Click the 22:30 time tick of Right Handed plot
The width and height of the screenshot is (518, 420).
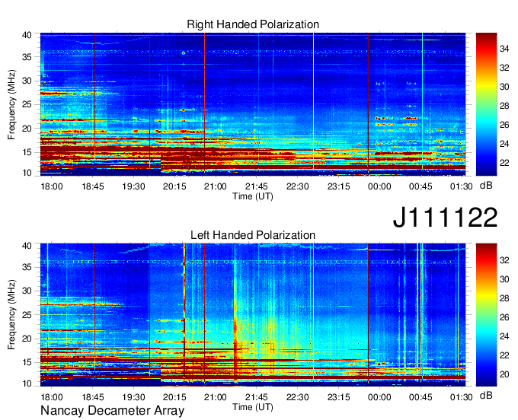click(x=298, y=186)
